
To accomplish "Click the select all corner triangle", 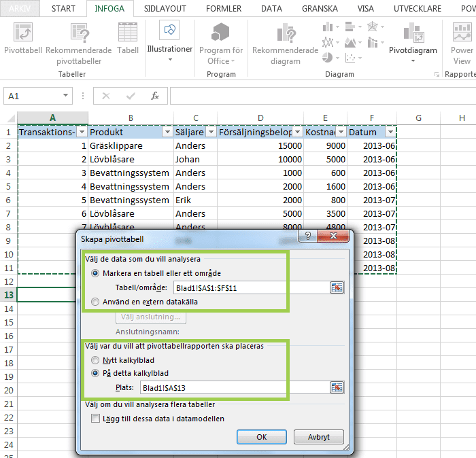I will [x=11, y=118].
